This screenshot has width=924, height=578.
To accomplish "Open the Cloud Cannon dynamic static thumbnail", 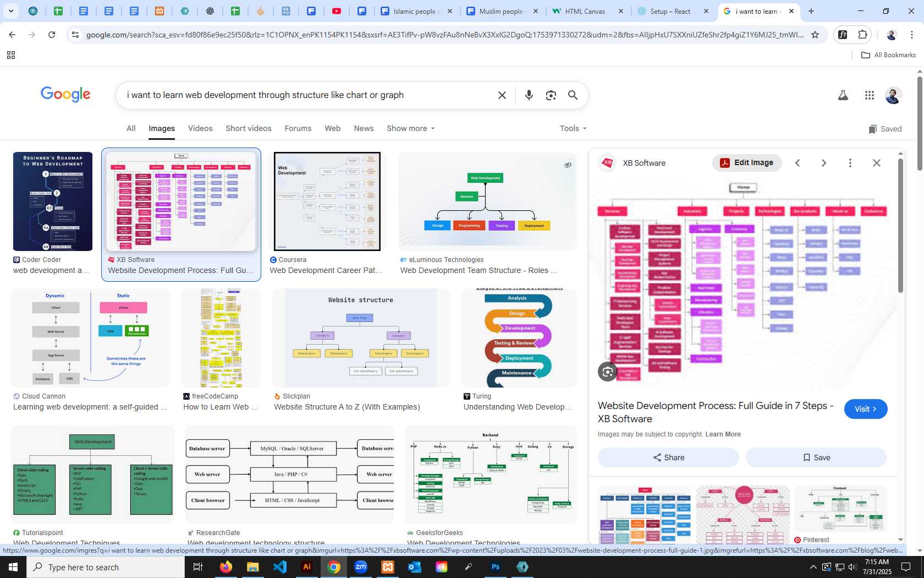I will click(91, 338).
